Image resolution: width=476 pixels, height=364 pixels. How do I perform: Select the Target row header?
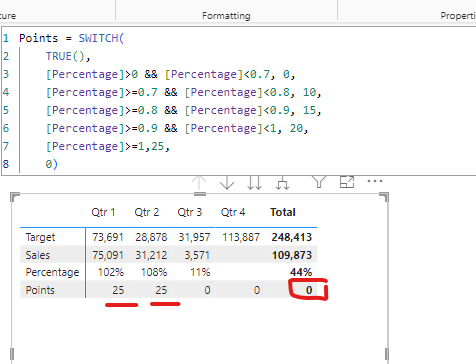pos(40,237)
